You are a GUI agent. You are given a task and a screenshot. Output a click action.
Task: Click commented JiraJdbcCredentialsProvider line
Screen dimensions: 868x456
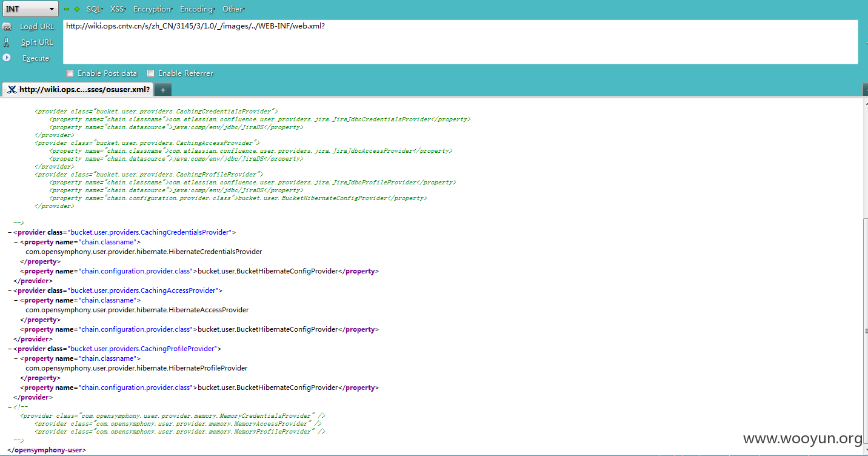click(260, 119)
